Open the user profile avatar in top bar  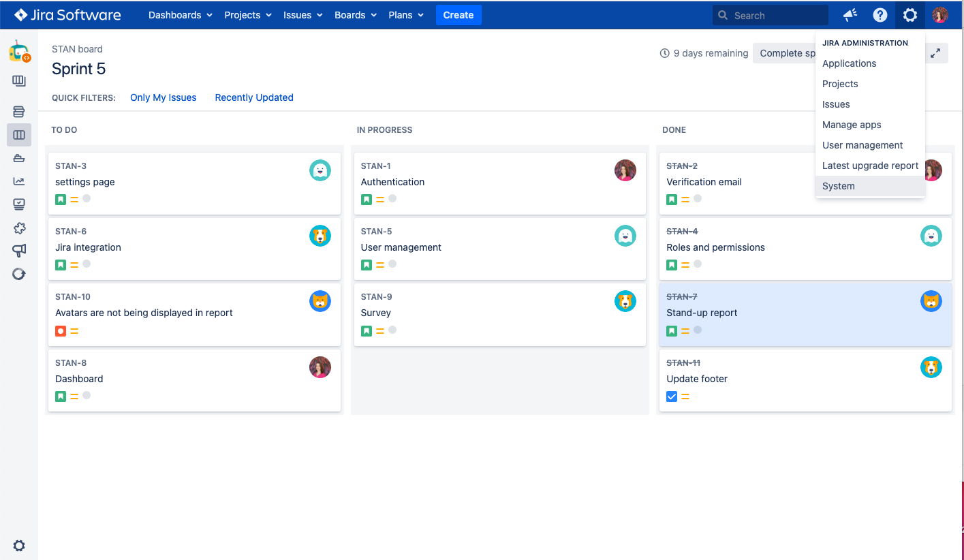pos(940,15)
